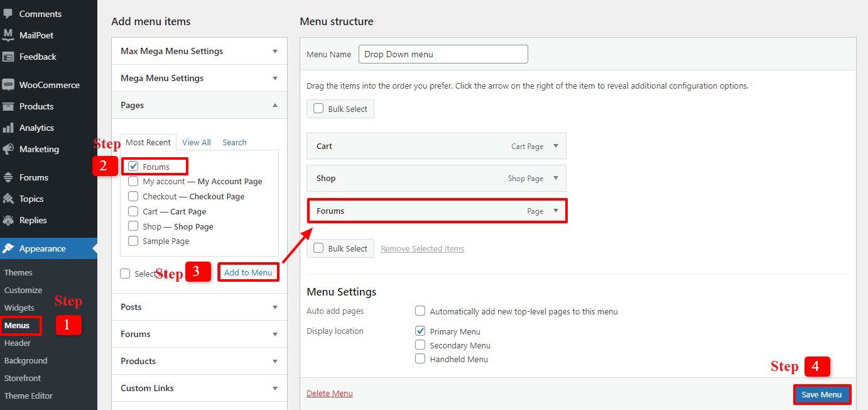Check the Checkout page checkbox
The height and width of the screenshot is (410, 868).
(x=133, y=196)
